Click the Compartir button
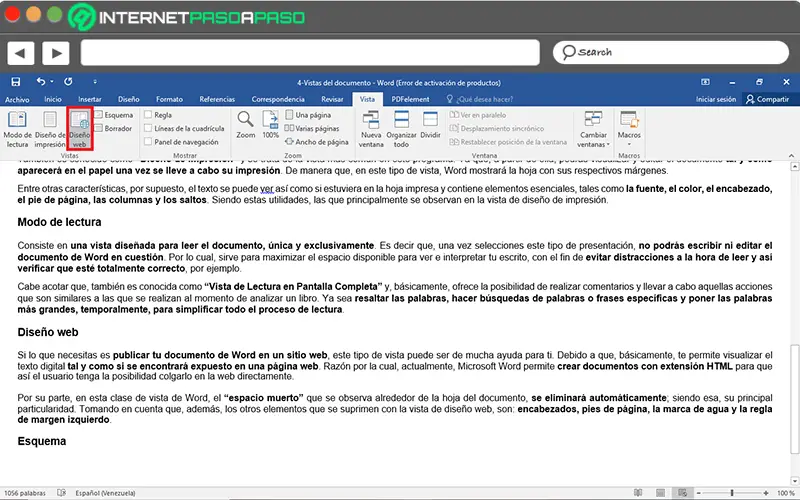This screenshot has width=800, height=500. [767, 99]
